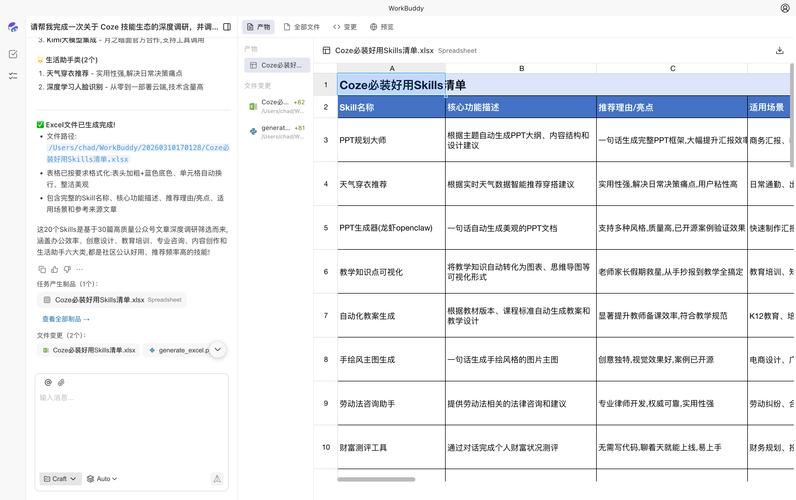Select cell 提供劳动法相关的法律咨询和建议

(521, 404)
